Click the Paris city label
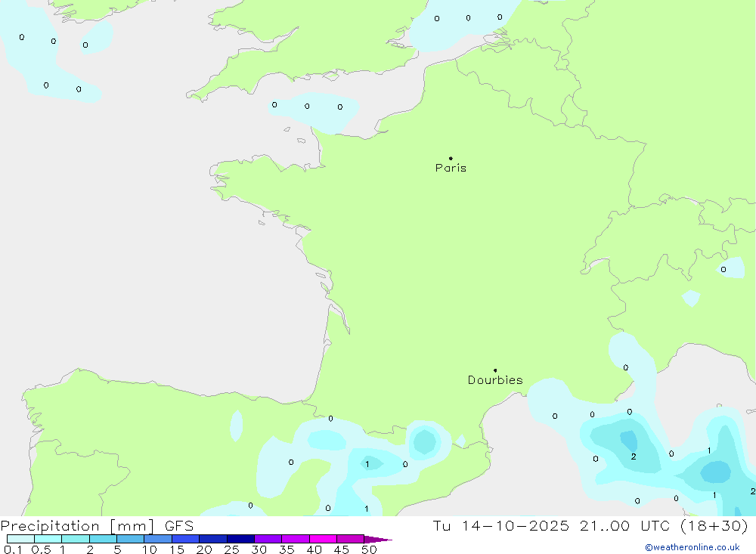756x554 pixels. coord(451,168)
